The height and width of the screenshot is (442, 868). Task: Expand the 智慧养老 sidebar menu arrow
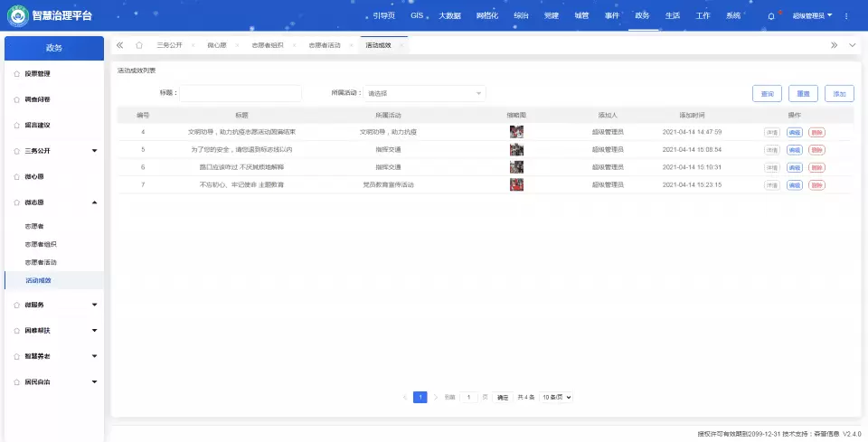[94, 356]
